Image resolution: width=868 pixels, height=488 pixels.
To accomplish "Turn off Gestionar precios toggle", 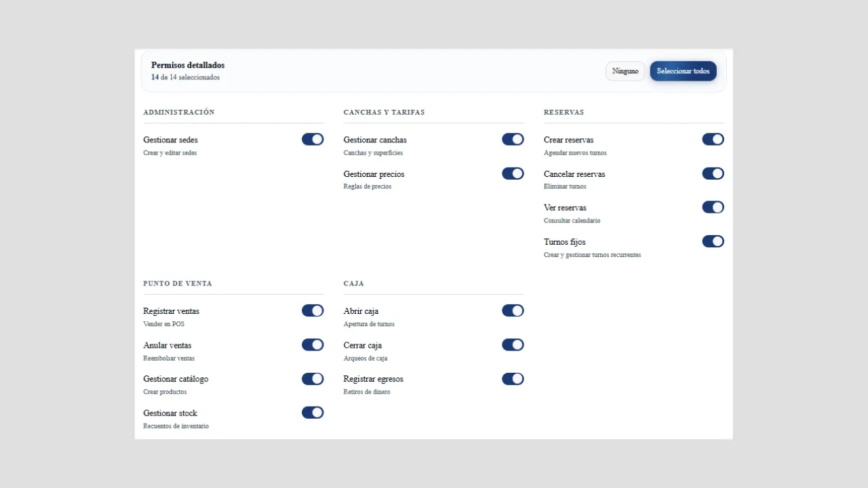I will pos(513,174).
